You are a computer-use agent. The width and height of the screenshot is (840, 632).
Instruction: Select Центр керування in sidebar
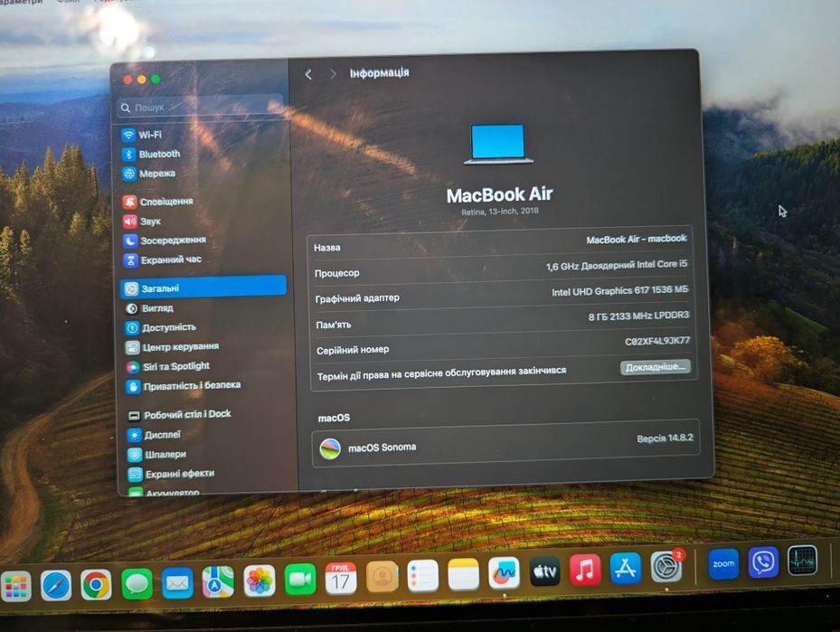click(173, 347)
